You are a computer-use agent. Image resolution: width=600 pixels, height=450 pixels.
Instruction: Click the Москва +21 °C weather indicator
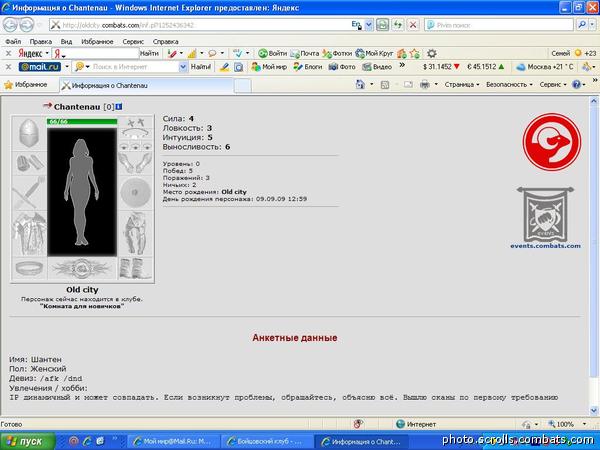coord(545,67)
